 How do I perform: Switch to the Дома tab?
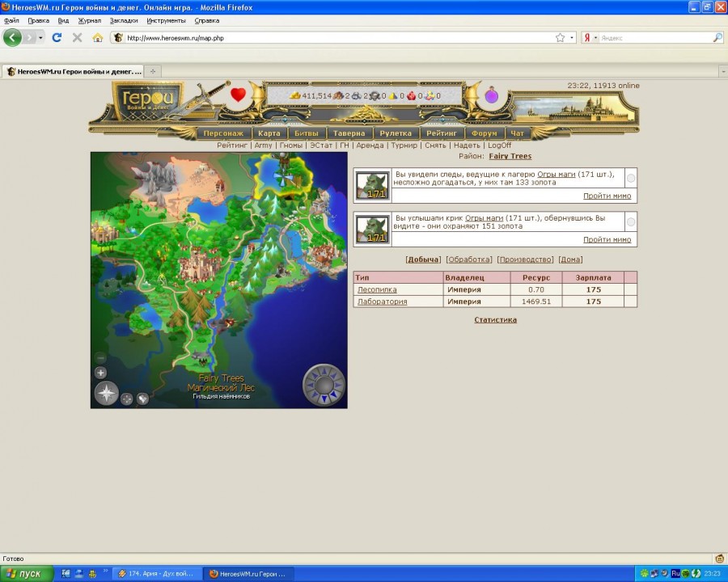point(570,259)
